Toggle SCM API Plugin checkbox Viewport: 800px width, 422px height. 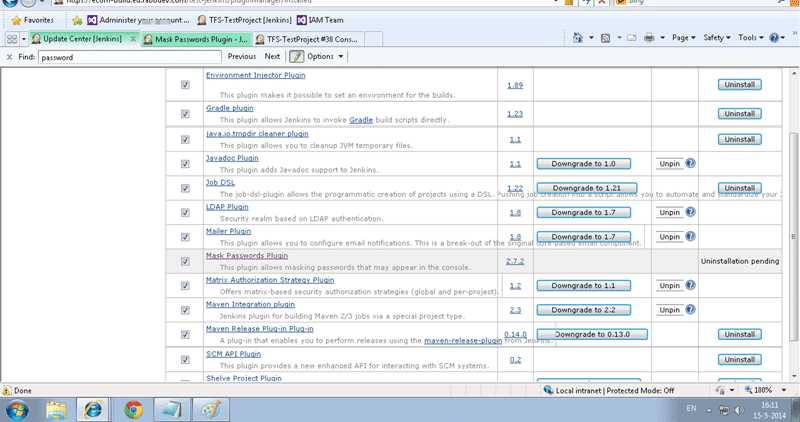click(x=185, y=360)
